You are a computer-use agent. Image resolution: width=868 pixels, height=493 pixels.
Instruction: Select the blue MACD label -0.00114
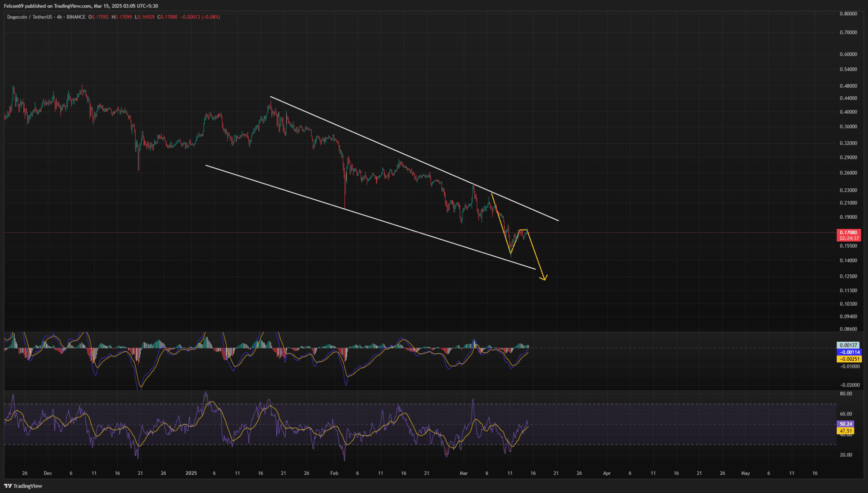tap(849, 352)
